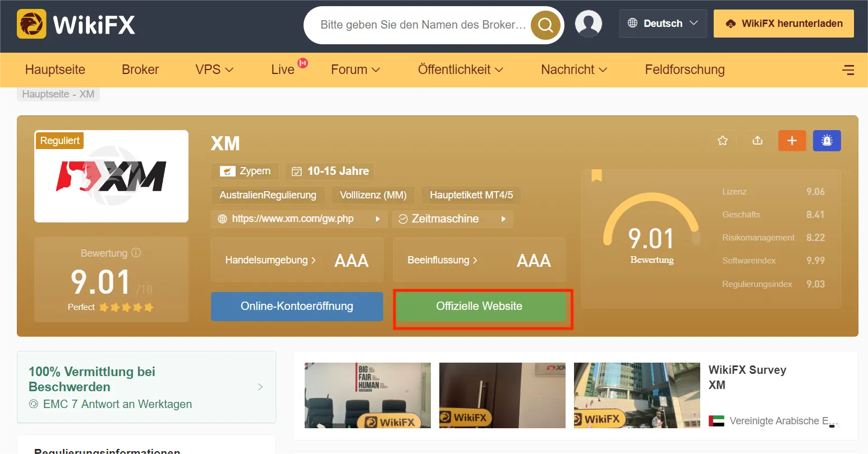Screen dimensions: 868x454
Task: Open the Big Fair Human office thumbnail
Action: [368, 395]
